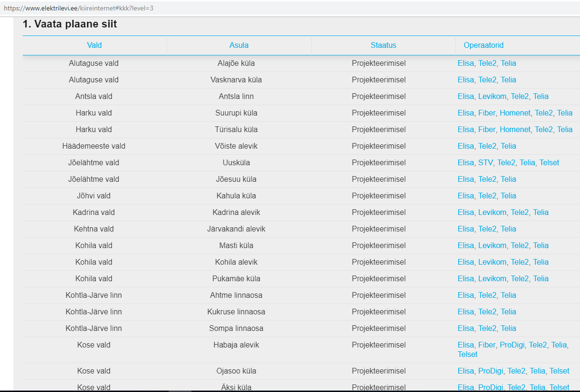Select 'Projekteerimisel' in Antsla linn row
Screen dimensions: 580x392
click(379, 97)
